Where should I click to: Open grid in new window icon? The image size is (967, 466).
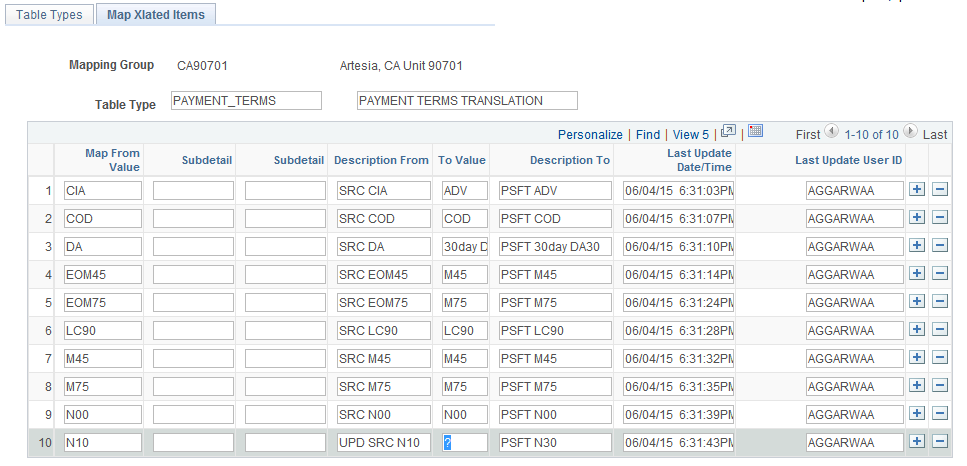728,132
